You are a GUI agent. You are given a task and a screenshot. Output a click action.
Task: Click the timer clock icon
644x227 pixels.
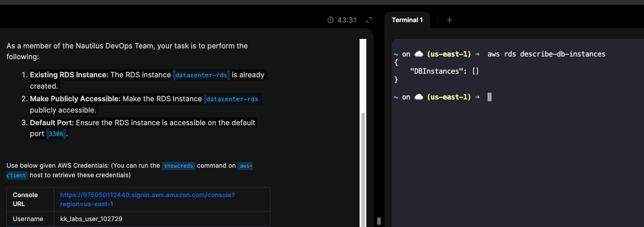[x=331, y=20]
